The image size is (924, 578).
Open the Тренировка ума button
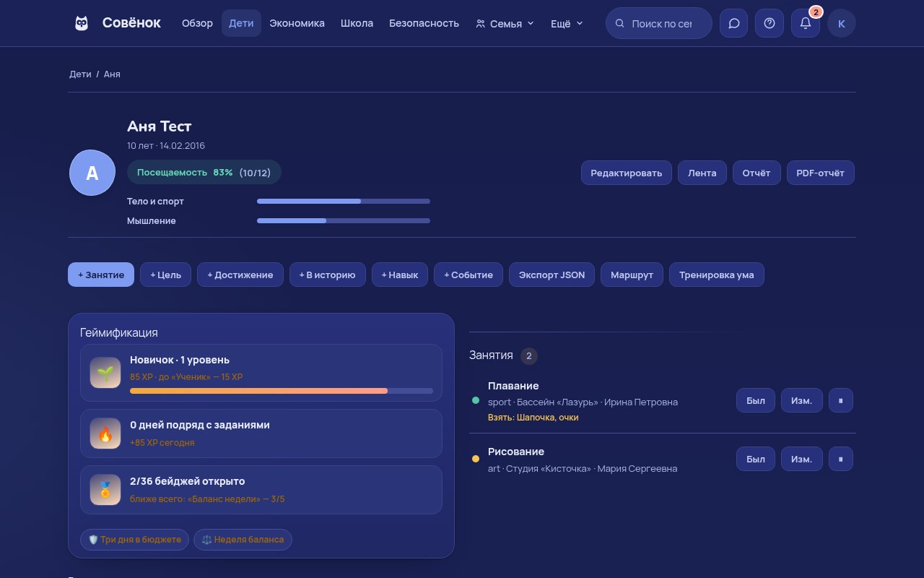pyautogui.click(x=717, y=275)
